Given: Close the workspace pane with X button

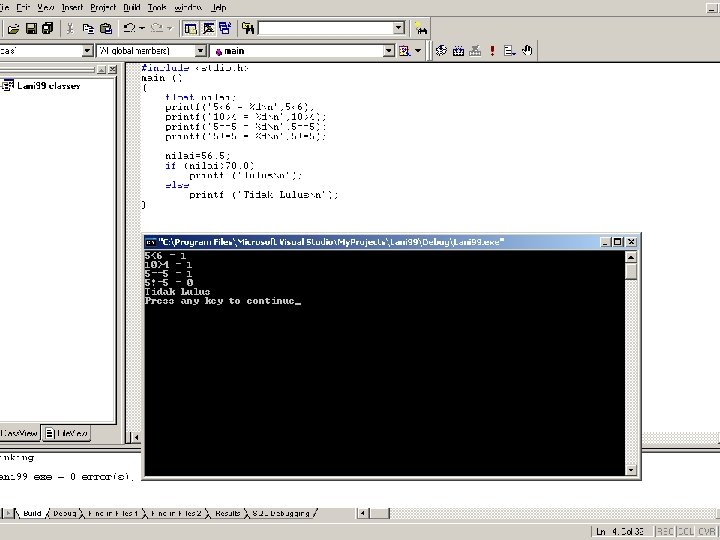Looking at the screenshot, I should pyautogui.click(x=112, y=69).
